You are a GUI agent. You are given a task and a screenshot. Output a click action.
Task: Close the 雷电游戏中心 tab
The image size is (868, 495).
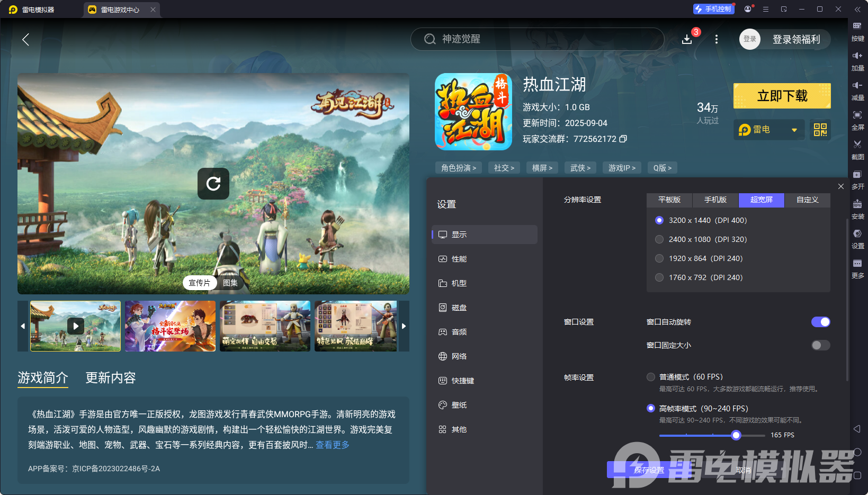point(153,10)
